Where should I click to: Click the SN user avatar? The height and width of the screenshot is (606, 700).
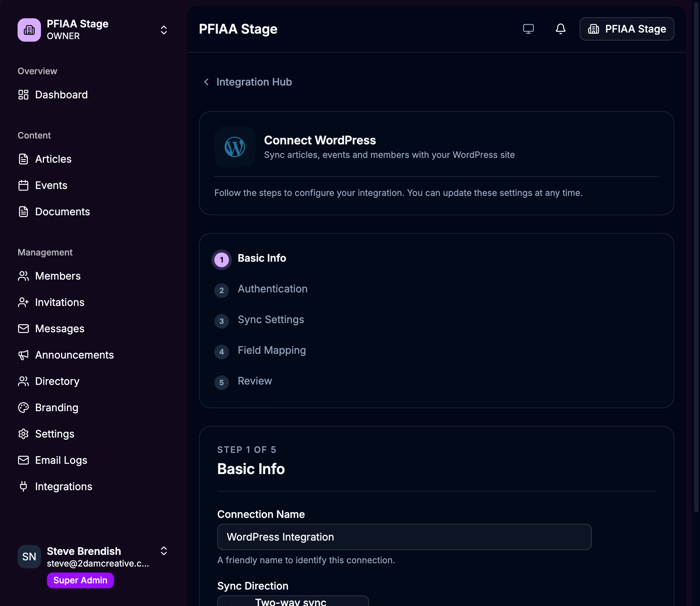(x=29, y=557)
